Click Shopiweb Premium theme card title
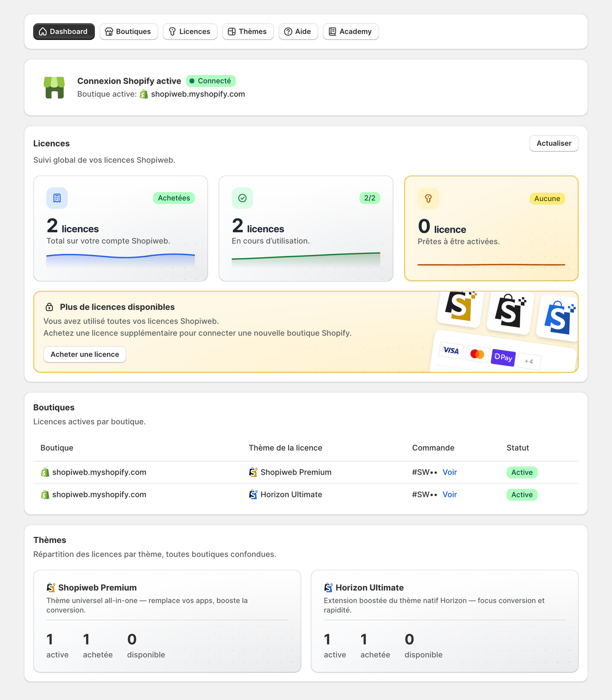 pyautogui.click(x=97, y=588)
